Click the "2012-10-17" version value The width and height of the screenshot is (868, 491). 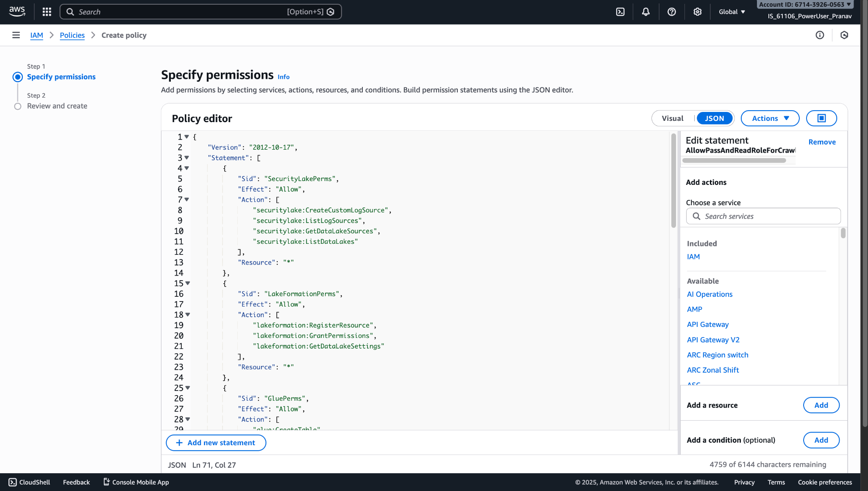pos(271,148)
